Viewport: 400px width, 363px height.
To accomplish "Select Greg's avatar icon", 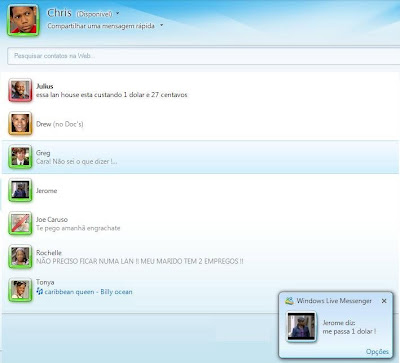I will [x=20, y=157].
